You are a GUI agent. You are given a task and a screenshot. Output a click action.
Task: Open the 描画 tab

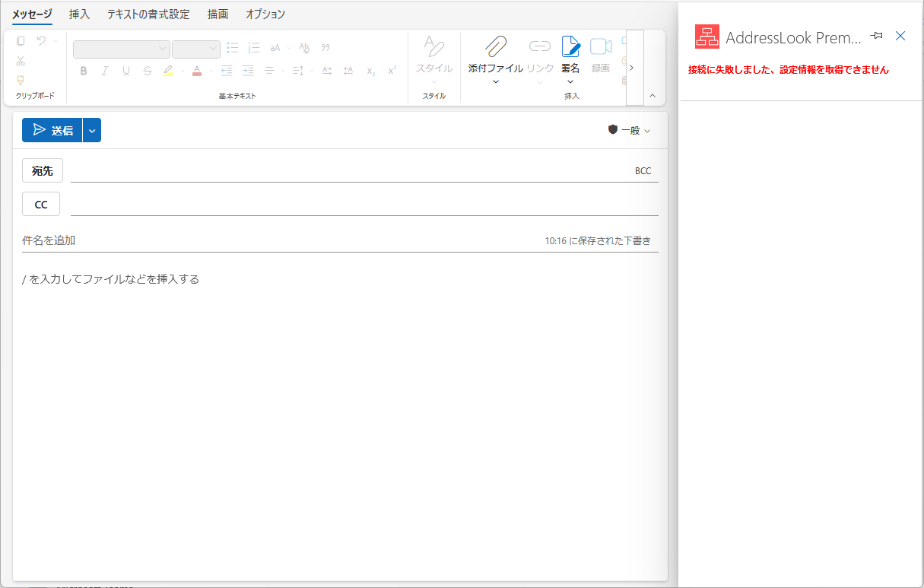click(x=218, y=14)
